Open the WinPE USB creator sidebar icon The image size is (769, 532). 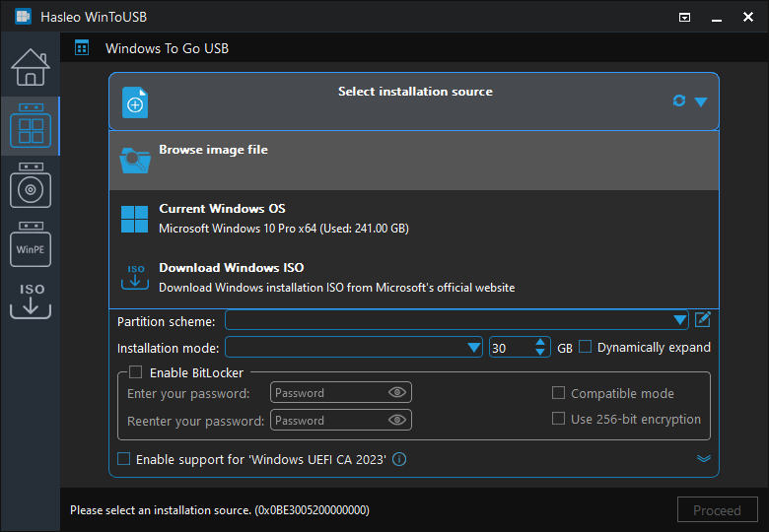click(31, 244)
